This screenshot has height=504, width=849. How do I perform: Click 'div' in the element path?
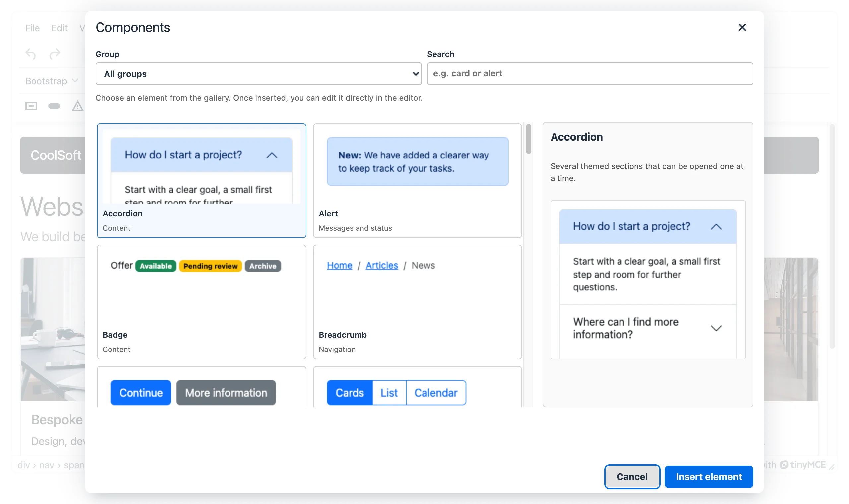coord(24,465)
